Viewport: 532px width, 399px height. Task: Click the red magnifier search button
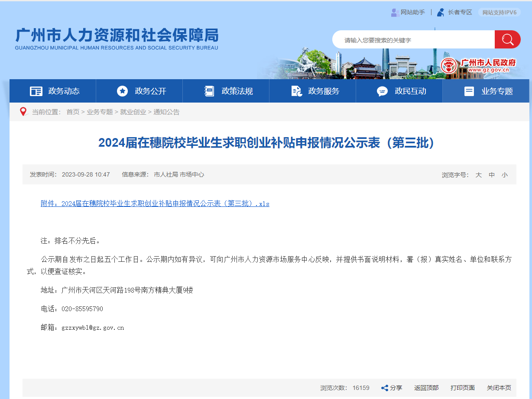tap(507, 40)
